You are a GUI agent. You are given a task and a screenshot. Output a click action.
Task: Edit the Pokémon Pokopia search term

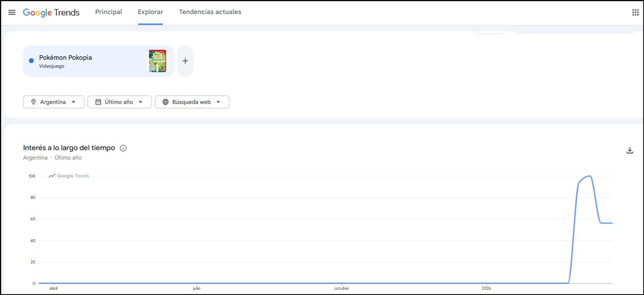coord(98,61)
